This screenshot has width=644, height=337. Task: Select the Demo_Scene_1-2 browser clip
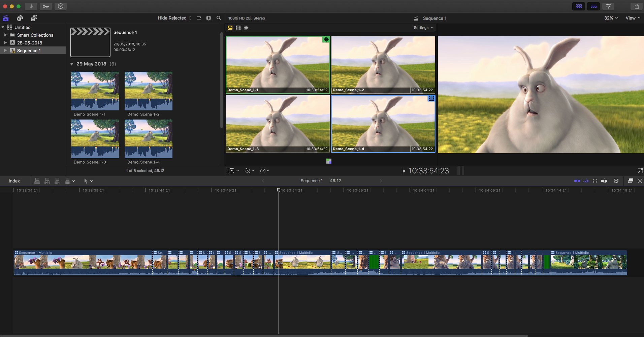tap(149, 91)
